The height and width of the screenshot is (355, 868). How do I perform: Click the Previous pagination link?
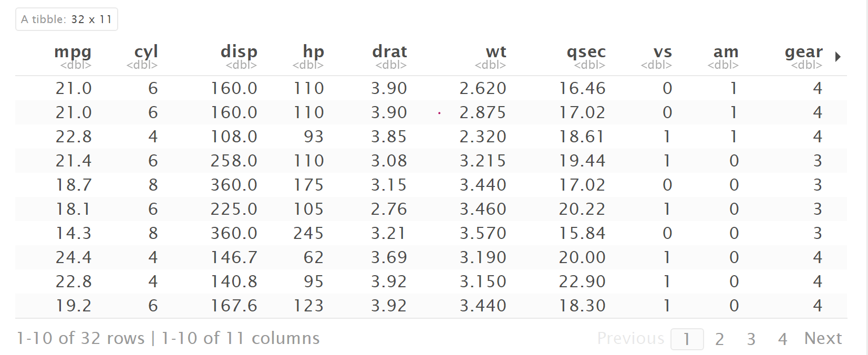click(631, 338)
